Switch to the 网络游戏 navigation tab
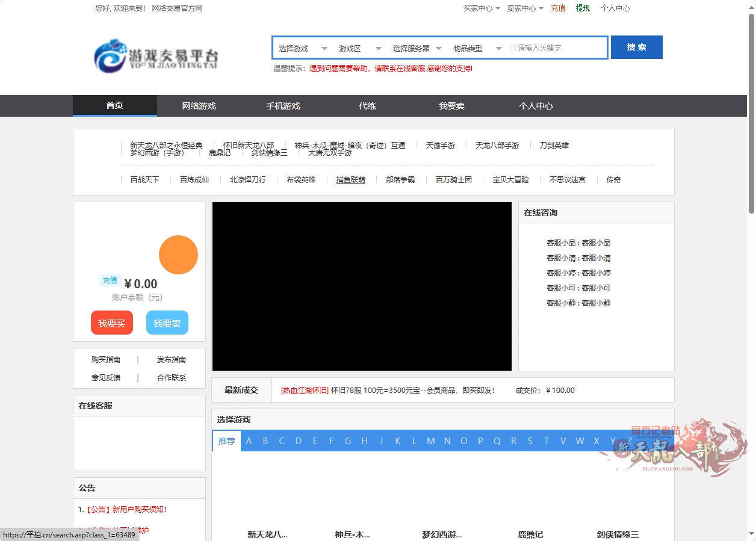This screenshot has width=756, height=541. tap(199, 106)
